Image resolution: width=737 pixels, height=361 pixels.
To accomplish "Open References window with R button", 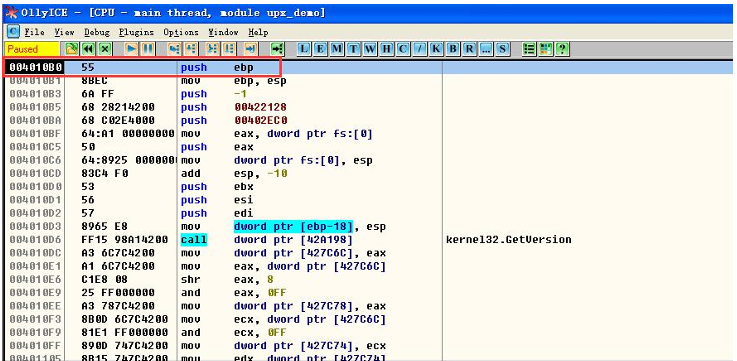I will tap(469, 49).
